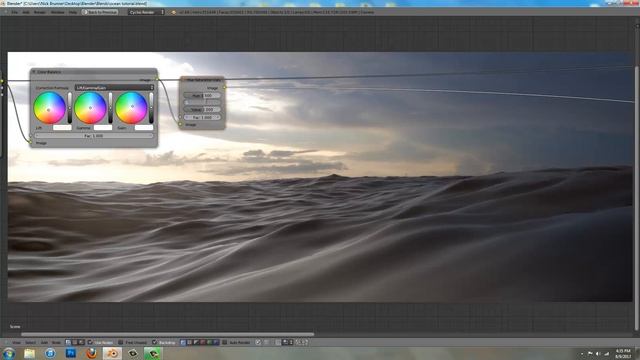Open the node editor Node menu
The image size is (640, 360).
coord(56,342)
